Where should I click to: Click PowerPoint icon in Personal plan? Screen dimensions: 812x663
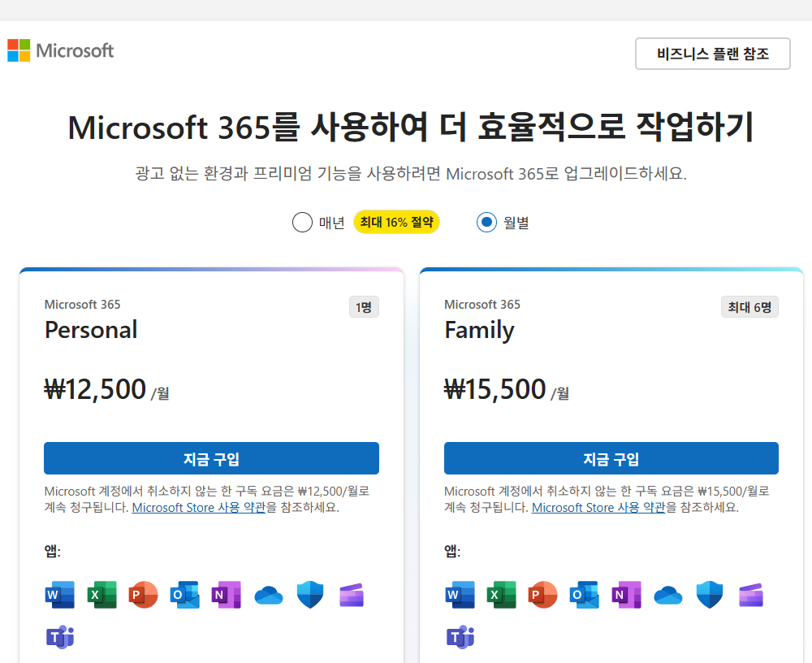pyautogui.click(x=143, y=595)
